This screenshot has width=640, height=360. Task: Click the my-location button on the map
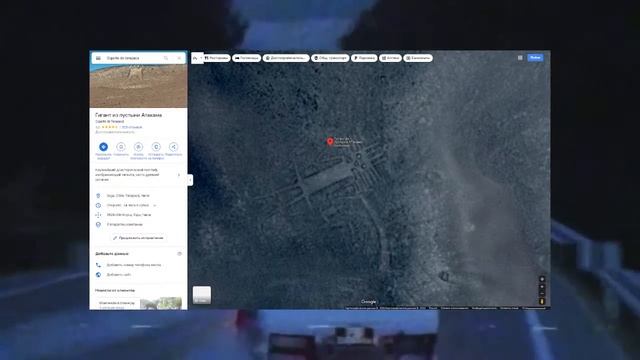pos(542,280)
